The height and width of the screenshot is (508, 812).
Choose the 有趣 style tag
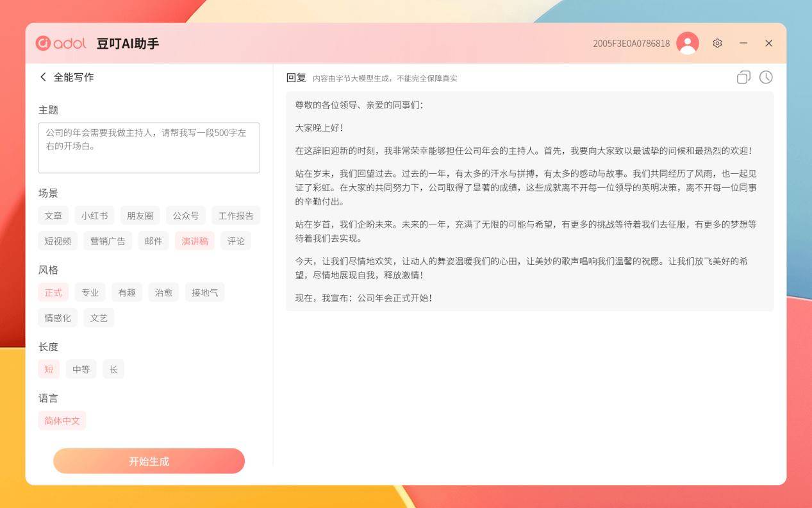pos(127,292)
